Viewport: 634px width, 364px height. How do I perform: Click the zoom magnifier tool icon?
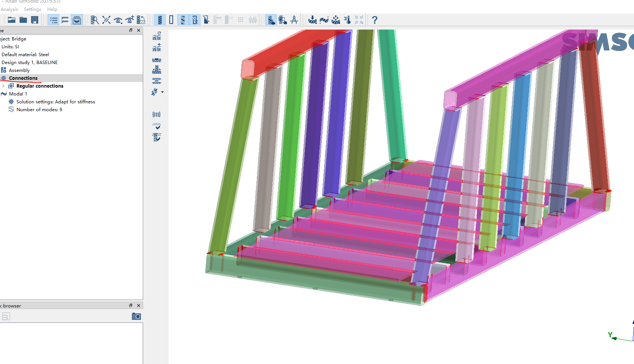94,20
